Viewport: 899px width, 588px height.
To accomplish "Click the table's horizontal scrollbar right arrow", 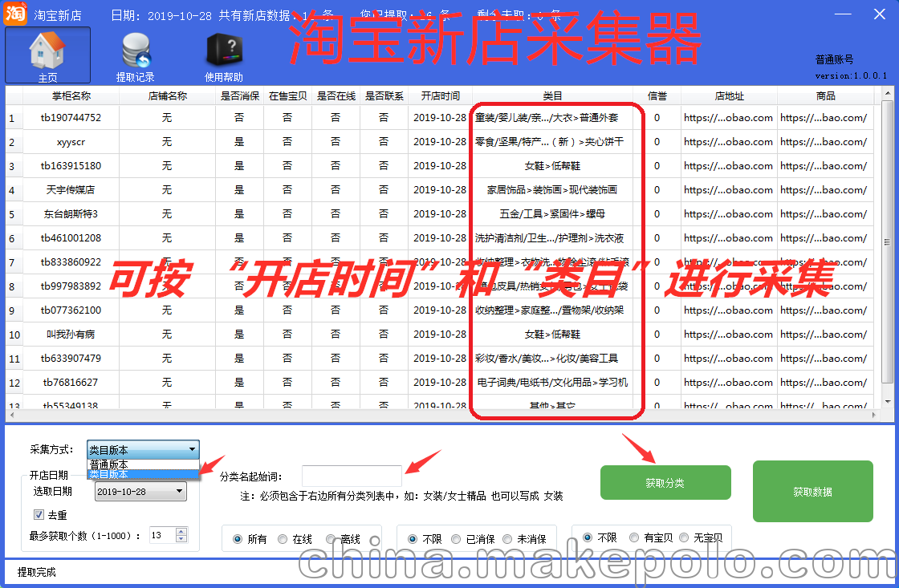I will coord(874,415).
